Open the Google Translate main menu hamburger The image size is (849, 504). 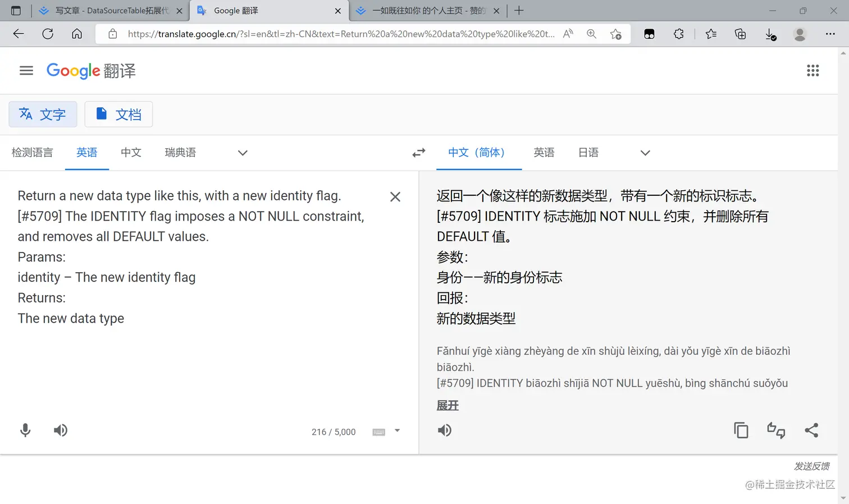(x=26, y=71)
